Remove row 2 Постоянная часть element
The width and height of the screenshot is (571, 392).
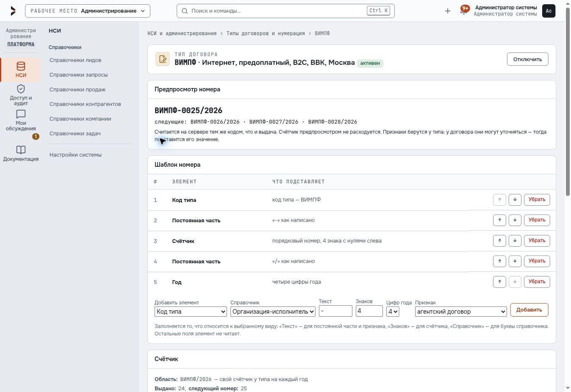537,220
